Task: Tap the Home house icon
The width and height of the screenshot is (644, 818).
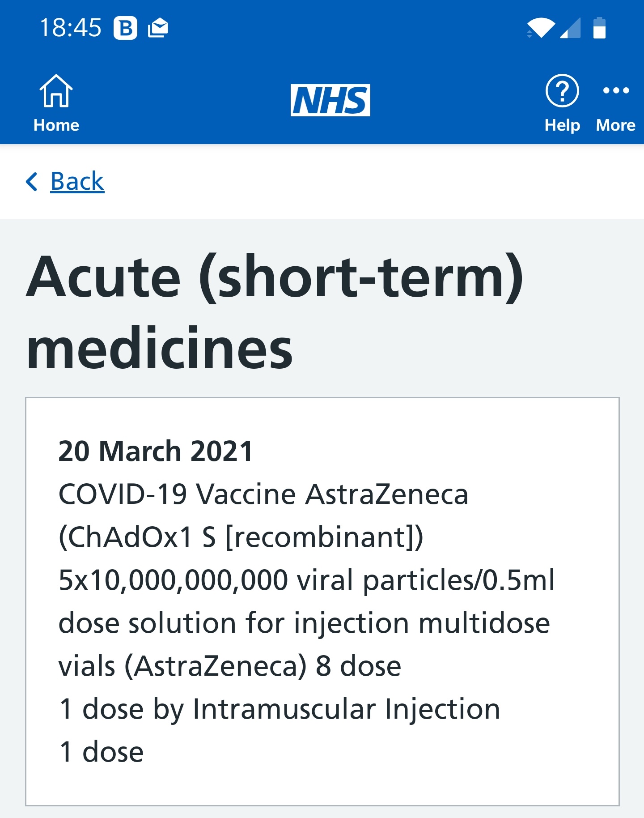Action: coord(56,90)
